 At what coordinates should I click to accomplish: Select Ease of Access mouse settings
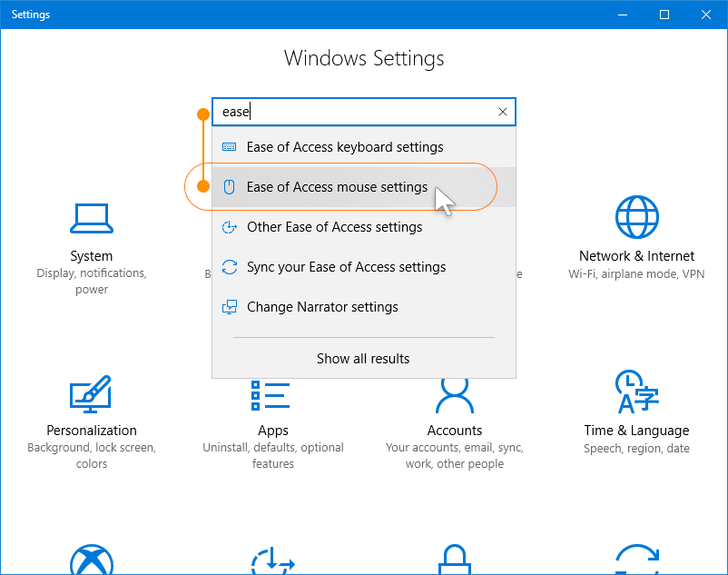click(x=337, y=187)
